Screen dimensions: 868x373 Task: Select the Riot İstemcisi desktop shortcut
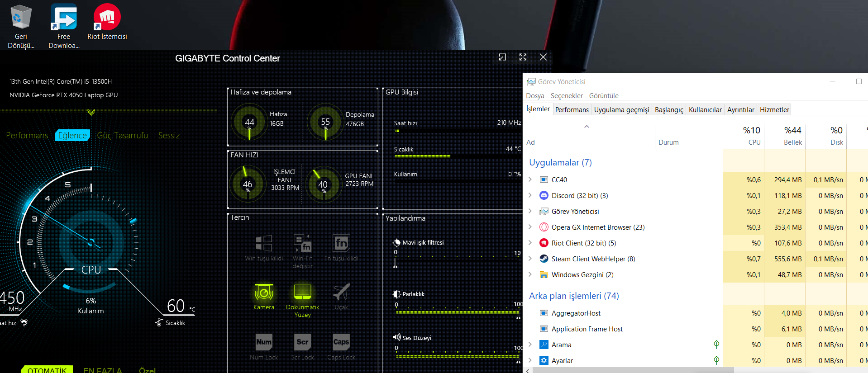click(x=107, y=22)
